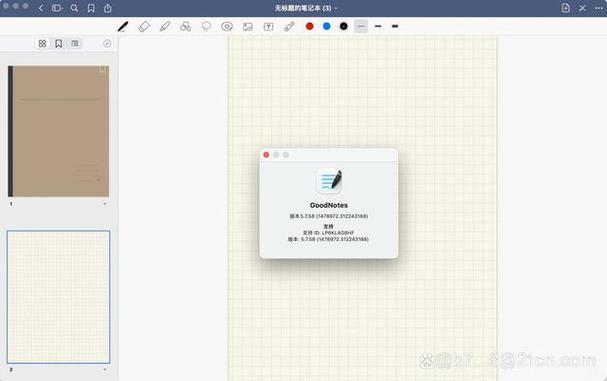Close the notebook tab with X

[582, 8]
